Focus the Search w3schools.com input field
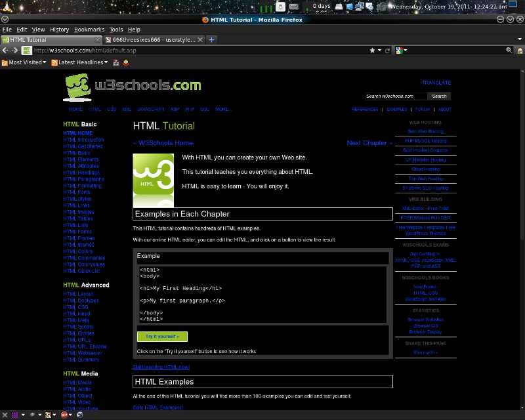 [396, 96]
